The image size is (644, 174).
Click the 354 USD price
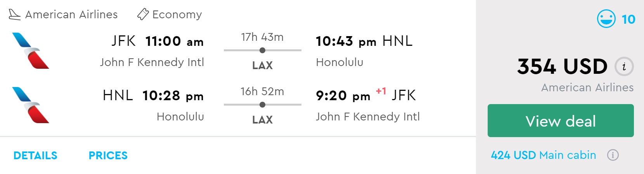562,66
